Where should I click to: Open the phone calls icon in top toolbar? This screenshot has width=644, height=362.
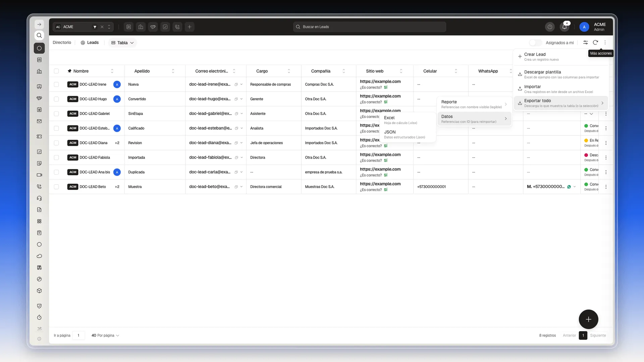(177, 27)
